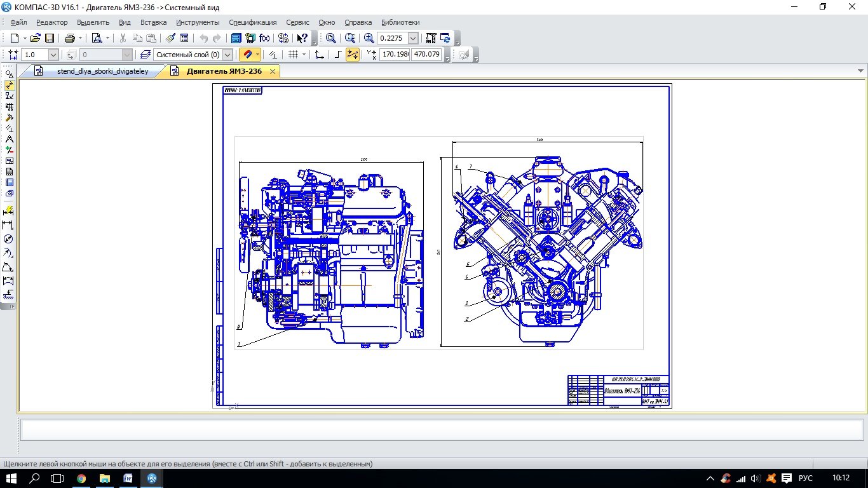Switch to stend_dlya_sborki_dvigateley tab
The width and height of the screenshot is (868, 488).
pyautogui.click(x=102, y=71)
